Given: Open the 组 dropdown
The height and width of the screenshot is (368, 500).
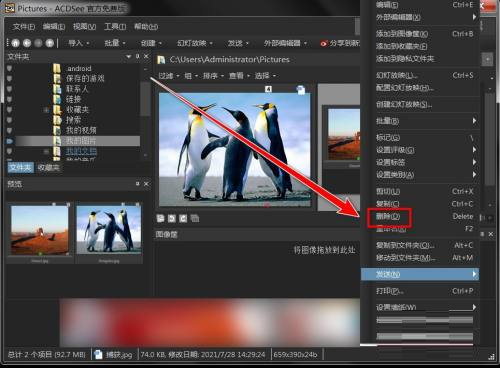Looking at the screenshot, I should coord(191,76).
